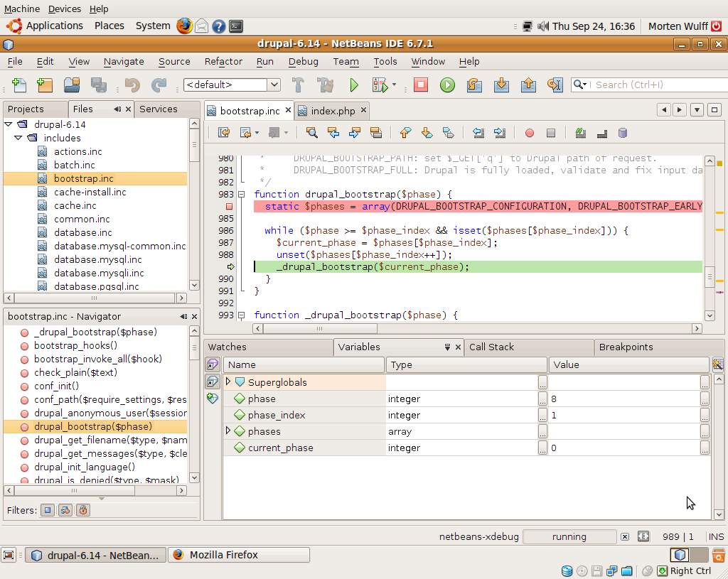Screen dimensions: 728x579
Task: Expand the phases array variable
Action: (228, 431)
